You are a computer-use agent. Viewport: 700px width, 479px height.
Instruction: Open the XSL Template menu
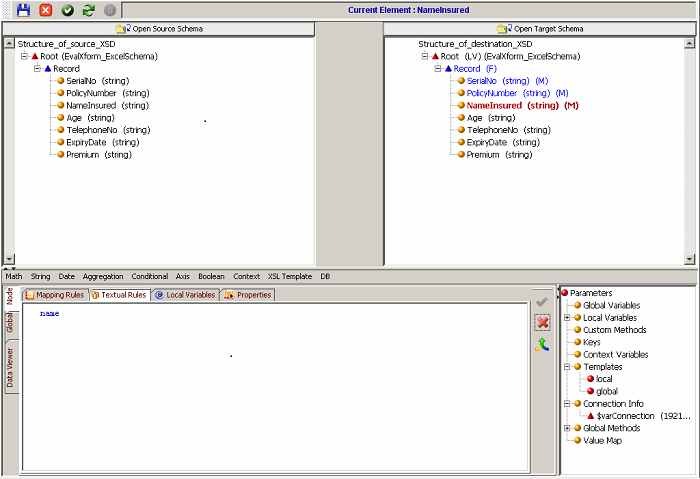pos(290,276)
